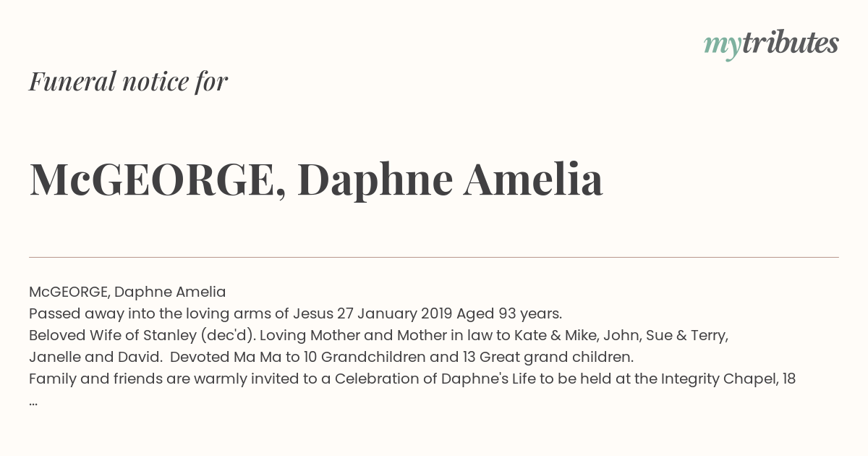Click the large McGEORGE, Daphne Amelia title
This screenshot has height=456, width=868.
click(x=316, y=180)
